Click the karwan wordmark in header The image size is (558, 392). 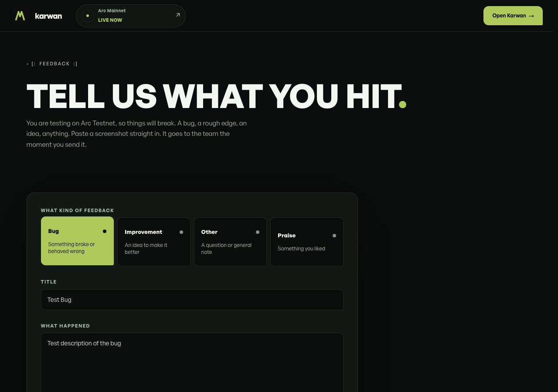point(48,16)
